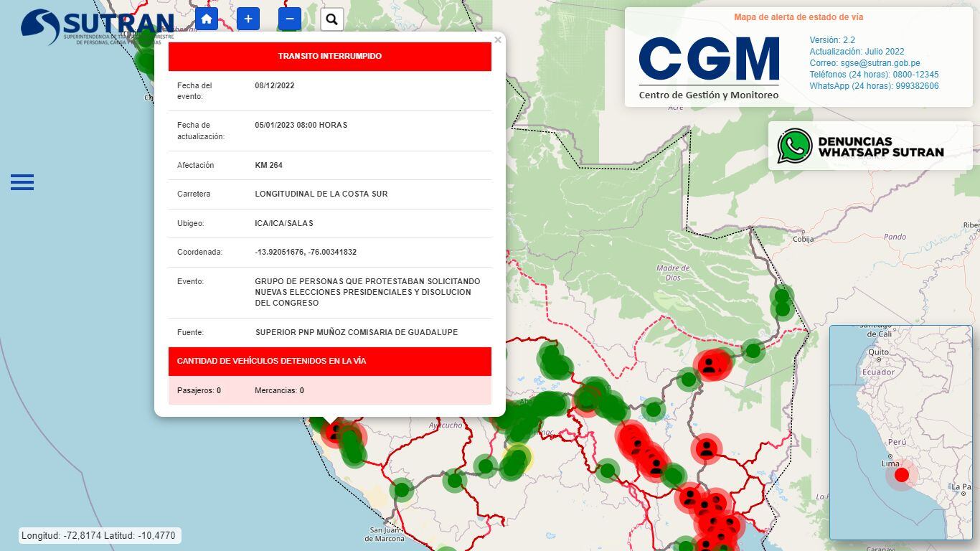Select red person marker near Madre de Dios
This screenshot has height=551, width=980.
710,364
